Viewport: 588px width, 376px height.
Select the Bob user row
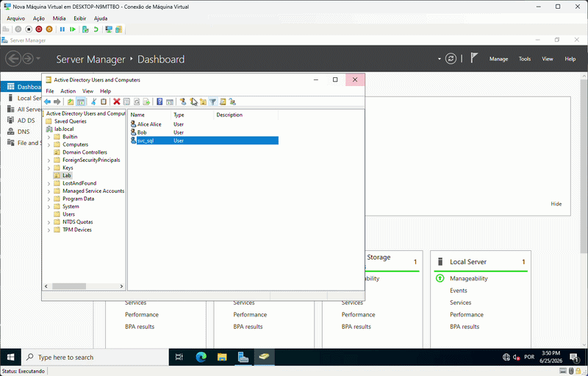coord(204,132)
